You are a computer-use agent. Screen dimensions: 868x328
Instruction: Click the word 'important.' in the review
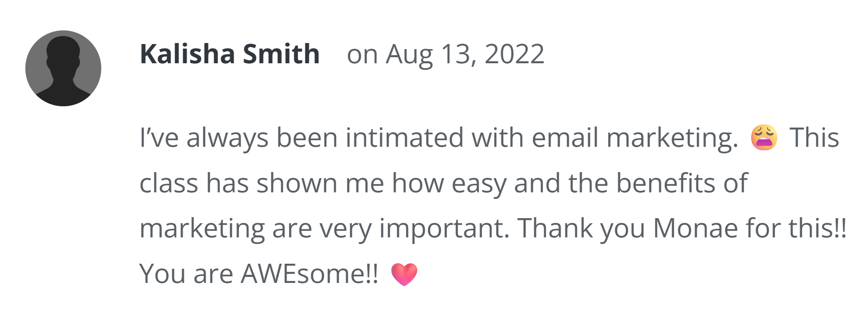[x=444, y=228]
